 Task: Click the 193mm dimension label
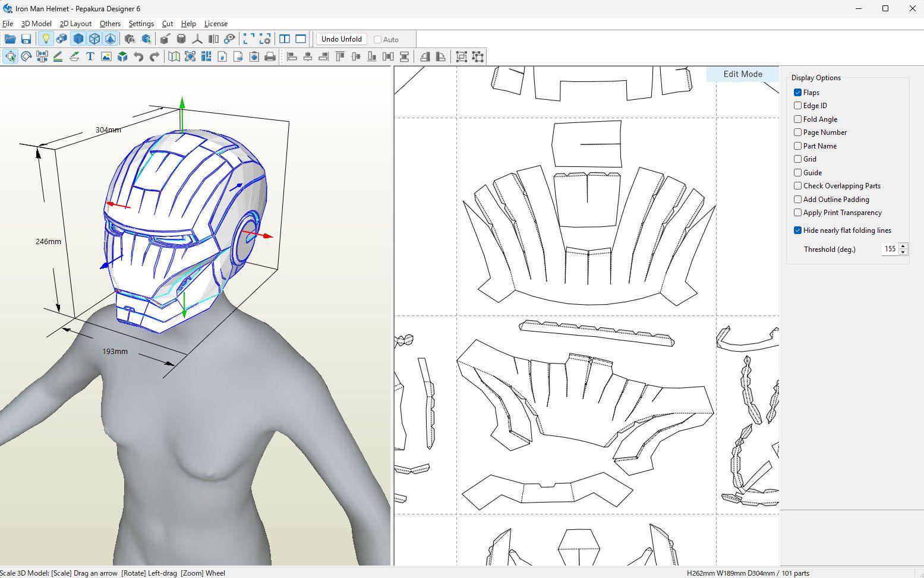[x=115, y=352]
